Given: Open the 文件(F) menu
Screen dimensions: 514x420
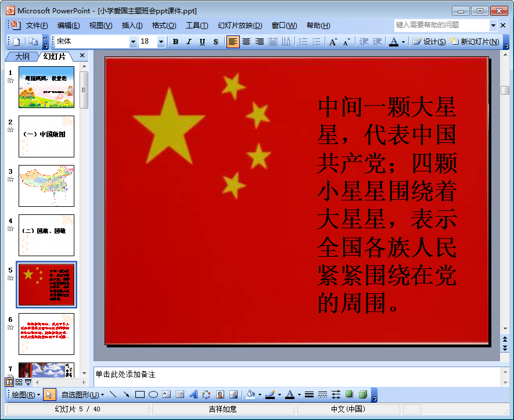Looking at the screenshot, I should tap(37, 25).
